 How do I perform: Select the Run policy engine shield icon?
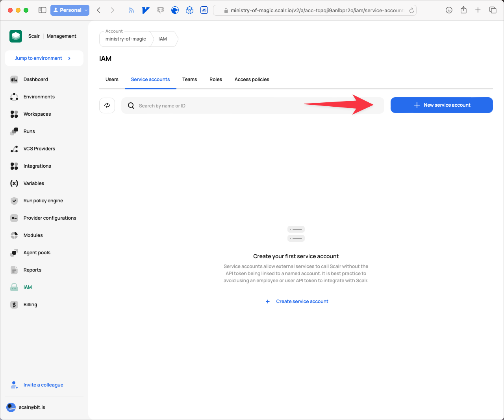click(x=14, y=201)
